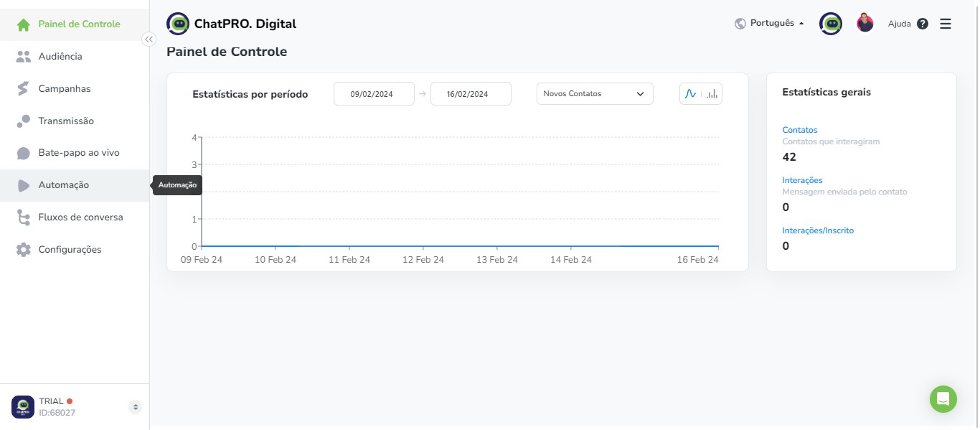Open the Interações/Inscrito statistics link

coord(818,230)
